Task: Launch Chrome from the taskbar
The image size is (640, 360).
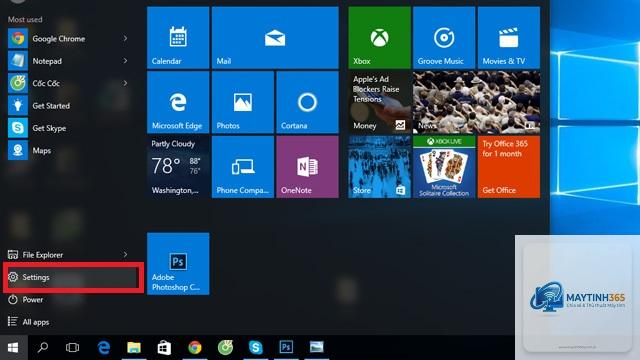Action: [x=195, y=348]
